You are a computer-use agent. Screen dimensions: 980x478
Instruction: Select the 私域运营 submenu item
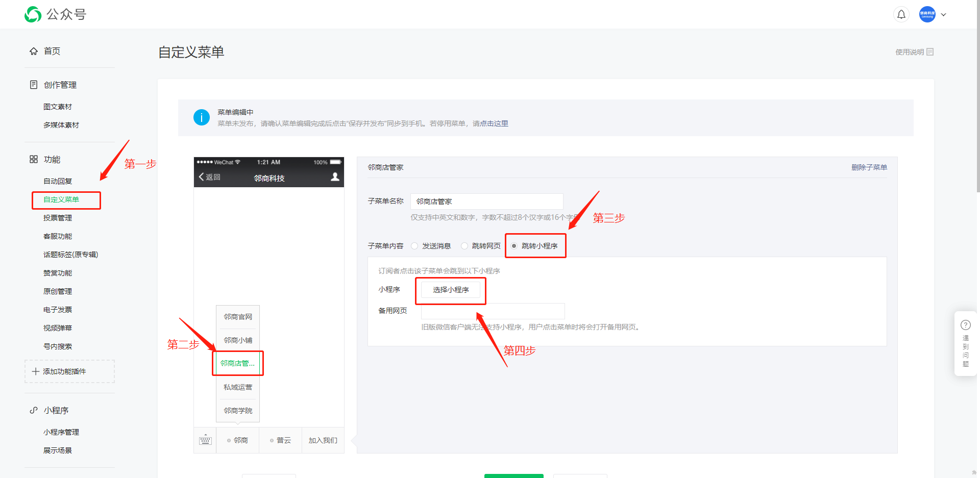(238, 387)
